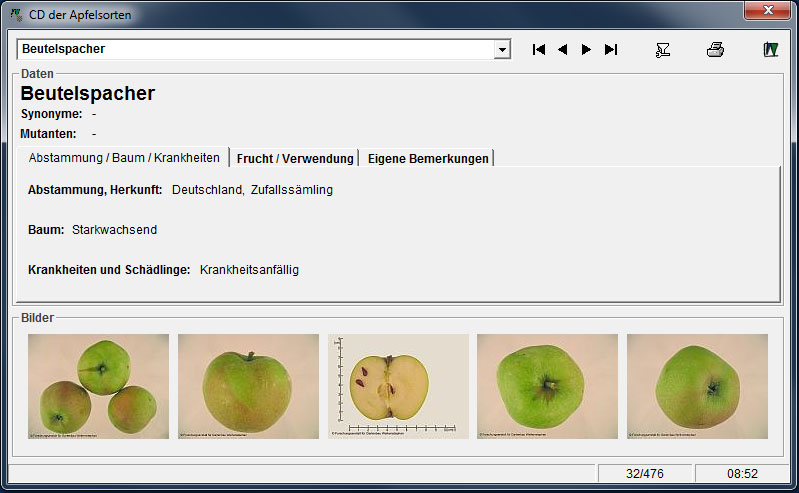The width and height of the screenshot is (799, 493).
Task: Select the Abstammung / Baum / Krankheiten tab
Action: 124,158
